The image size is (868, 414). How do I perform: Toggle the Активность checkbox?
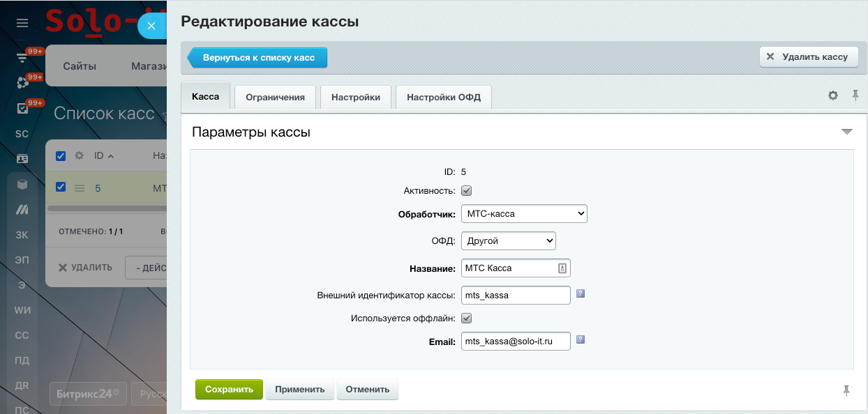[467, 190]
